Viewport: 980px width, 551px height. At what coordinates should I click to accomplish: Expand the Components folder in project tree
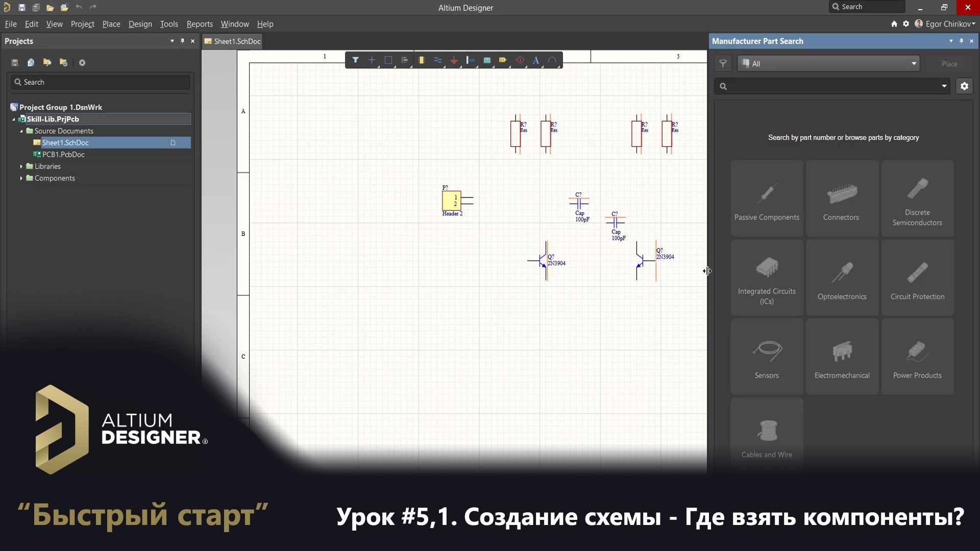[21, 178]
